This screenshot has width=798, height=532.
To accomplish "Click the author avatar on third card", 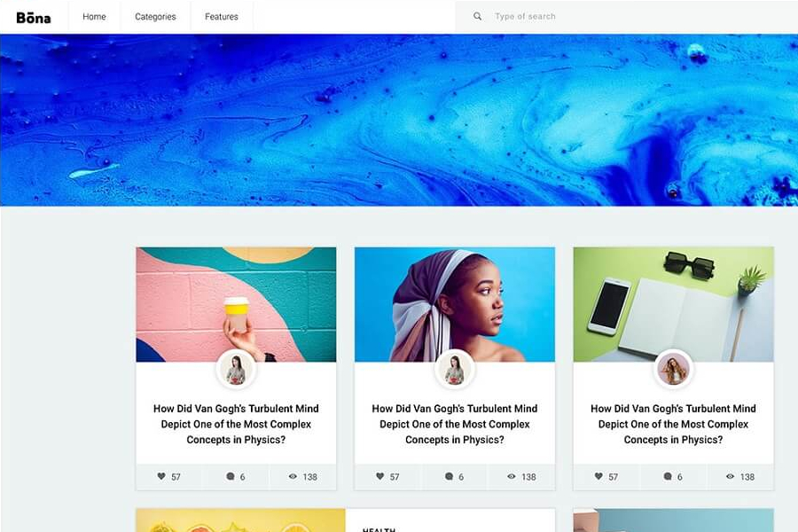I will click(x=673, y=370).
